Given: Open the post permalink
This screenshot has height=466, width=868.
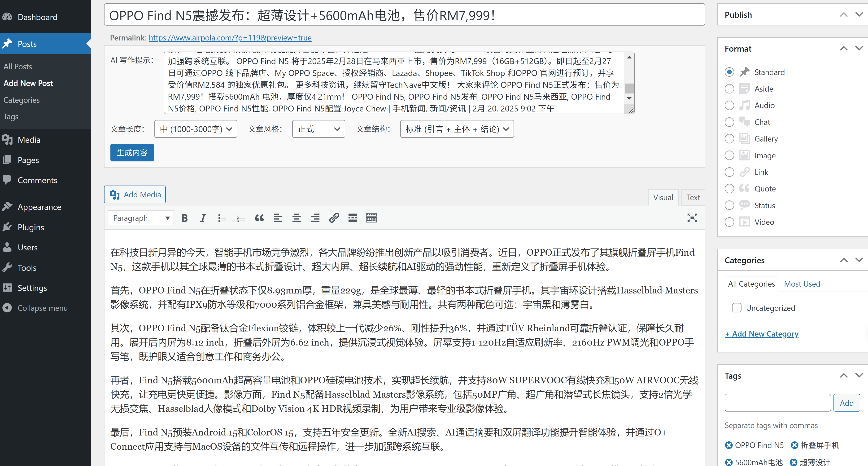Looking at the screenshot, I should [x=230, y=38].
